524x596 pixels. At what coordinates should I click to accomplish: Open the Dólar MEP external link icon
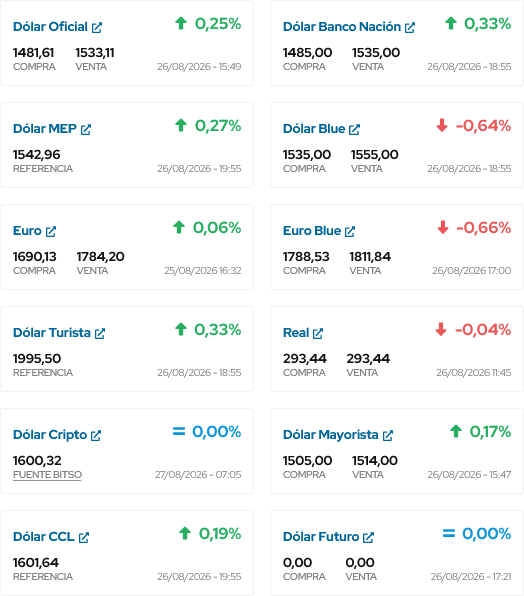86,129
